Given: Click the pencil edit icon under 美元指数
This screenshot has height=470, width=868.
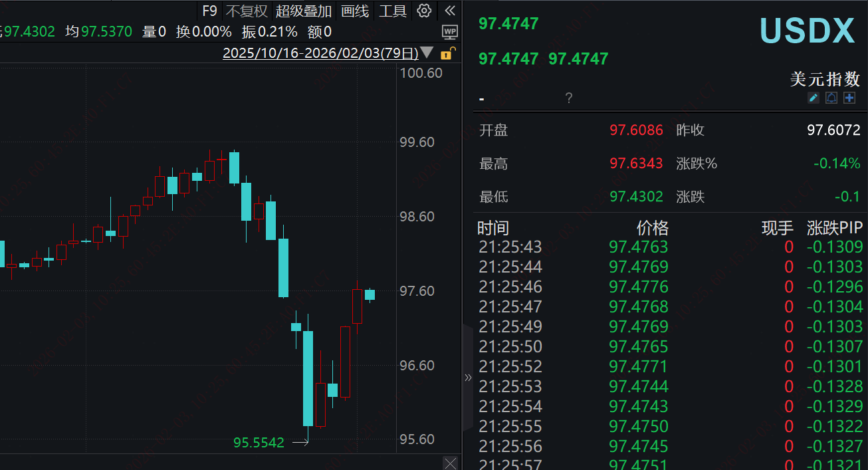Looking at the screenshot, I should [813, 98].
